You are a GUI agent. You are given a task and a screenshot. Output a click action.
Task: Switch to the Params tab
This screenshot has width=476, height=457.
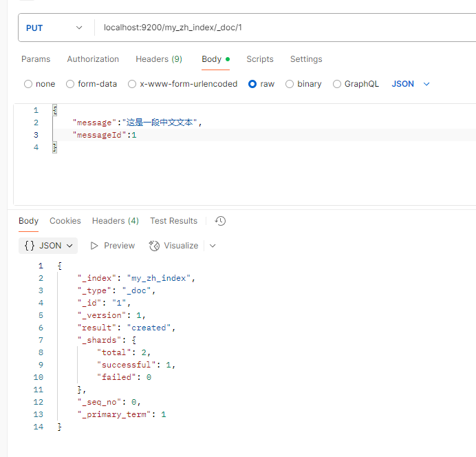(x=36, y=59)
